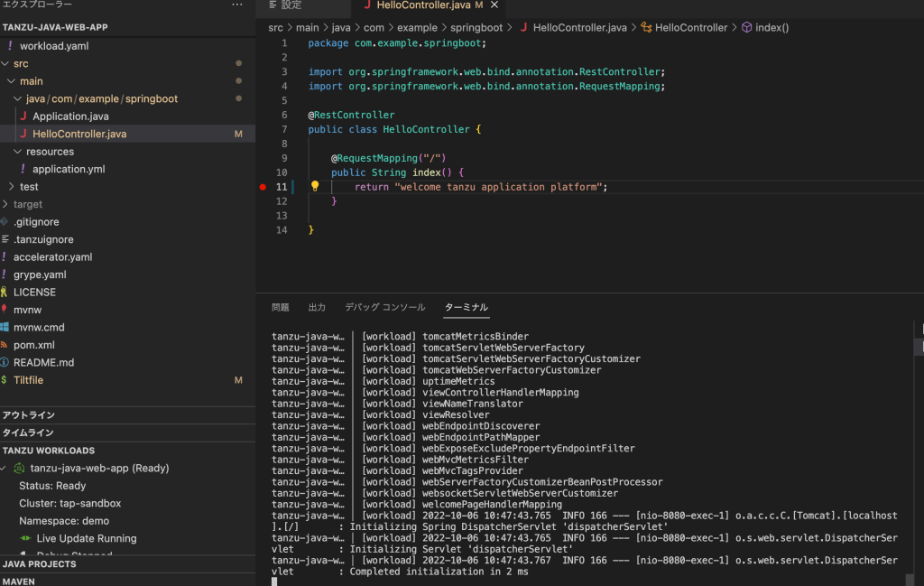Click the Tiltfile dollar-sign file icon
Image resolution: width=924 pixels, height=586 pixels.
pyautogui.click(x=5, y=380)
